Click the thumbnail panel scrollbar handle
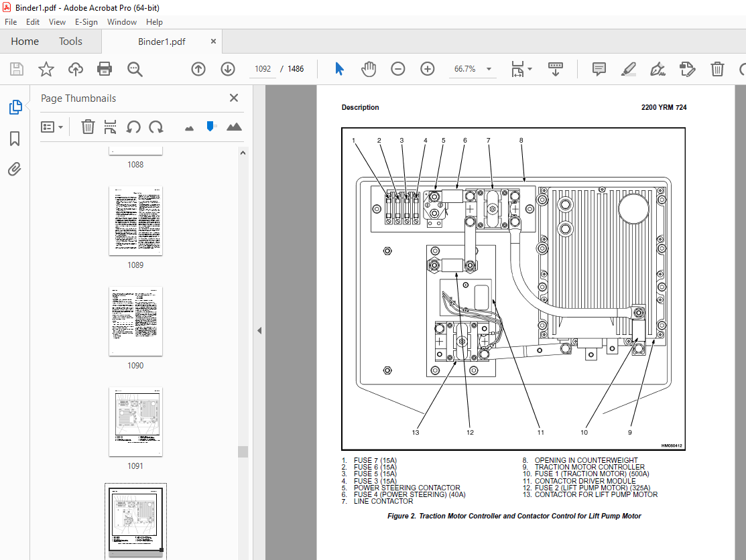Viewport: 746px width, 560px height. coord(243,451)
